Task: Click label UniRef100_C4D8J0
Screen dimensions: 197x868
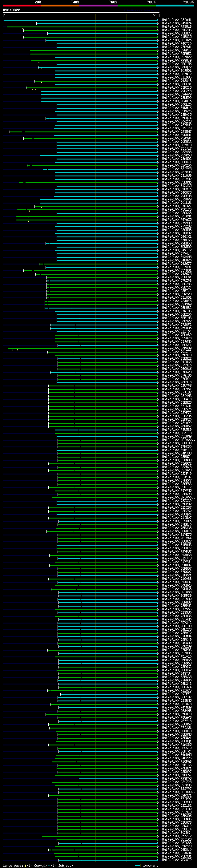Action: [176, 850]
